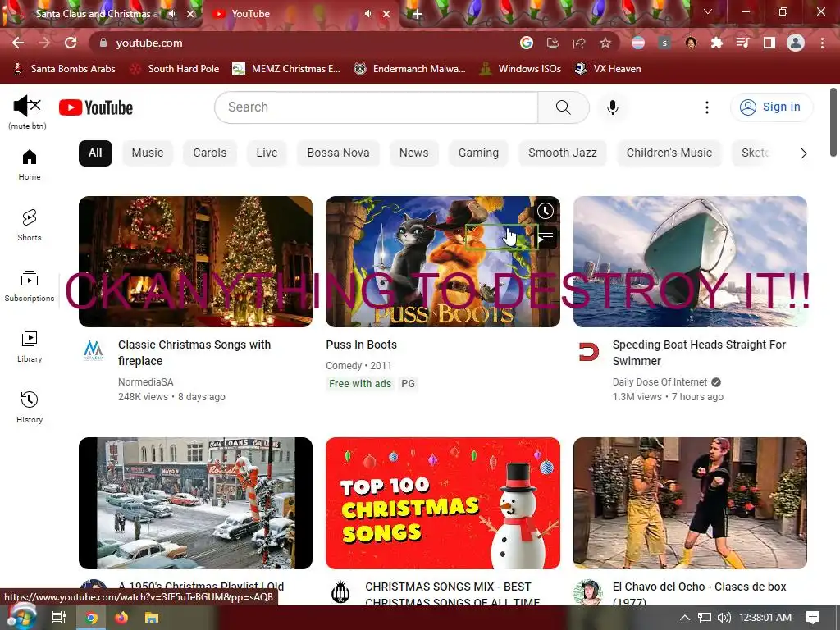Image resolution: width=840 pixels, height=630 pixels.
Task: Click the Sign in button
Action: (771, 107)
